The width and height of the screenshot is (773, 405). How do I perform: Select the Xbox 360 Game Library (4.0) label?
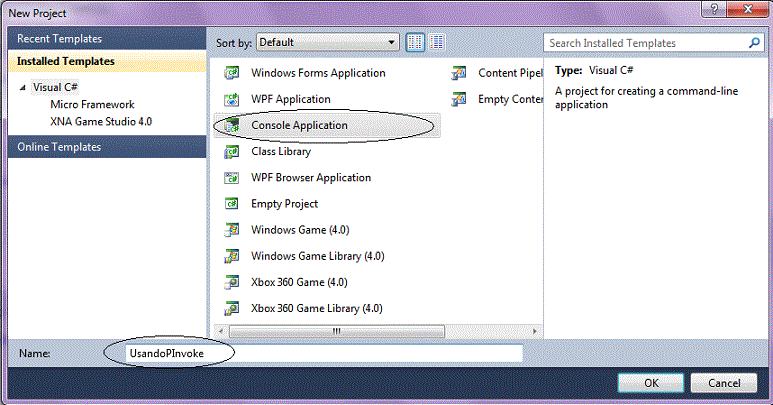click(x=316, y=308)
